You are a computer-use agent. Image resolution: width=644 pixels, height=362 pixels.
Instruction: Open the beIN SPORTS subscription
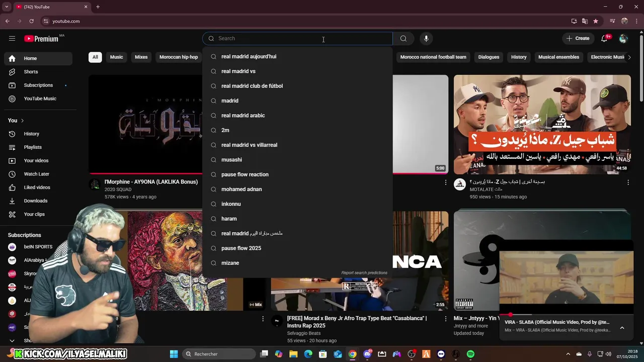tap(38, 247)
